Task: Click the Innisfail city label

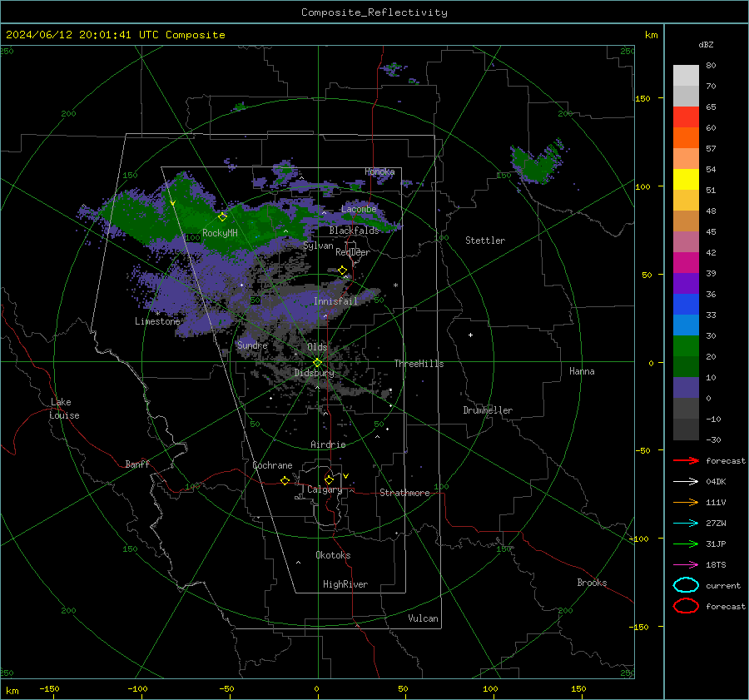Action: coord(335,301)
